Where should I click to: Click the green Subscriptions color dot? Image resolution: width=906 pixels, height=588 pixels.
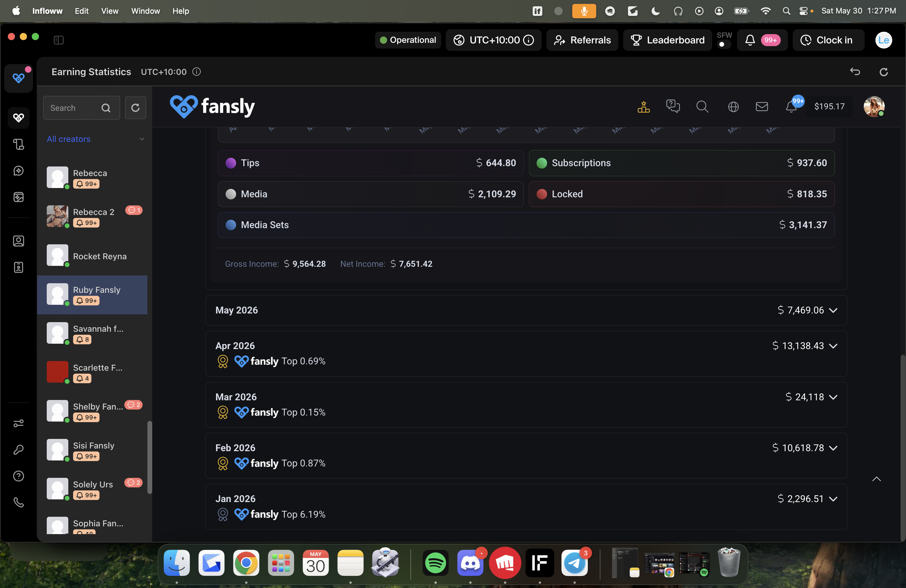(x=542, y=163)
